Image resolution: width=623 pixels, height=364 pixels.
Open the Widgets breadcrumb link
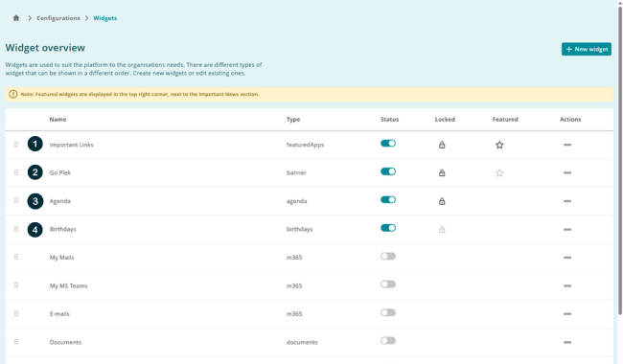104,18
